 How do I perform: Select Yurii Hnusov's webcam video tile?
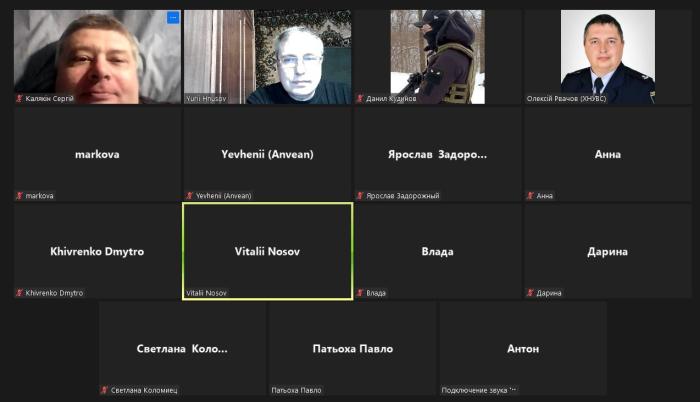(267, 57)
